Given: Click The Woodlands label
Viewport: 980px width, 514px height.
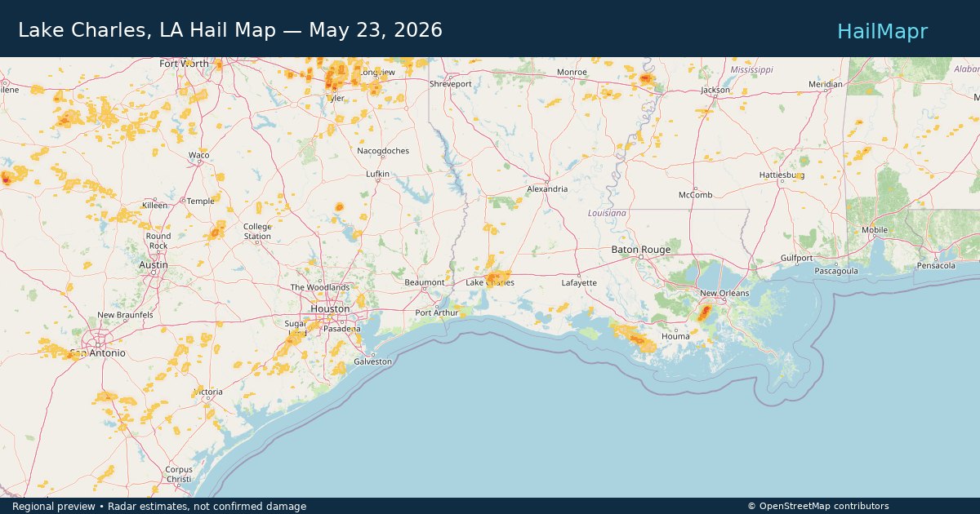Looking at the screenshot, I should [320, 287].
